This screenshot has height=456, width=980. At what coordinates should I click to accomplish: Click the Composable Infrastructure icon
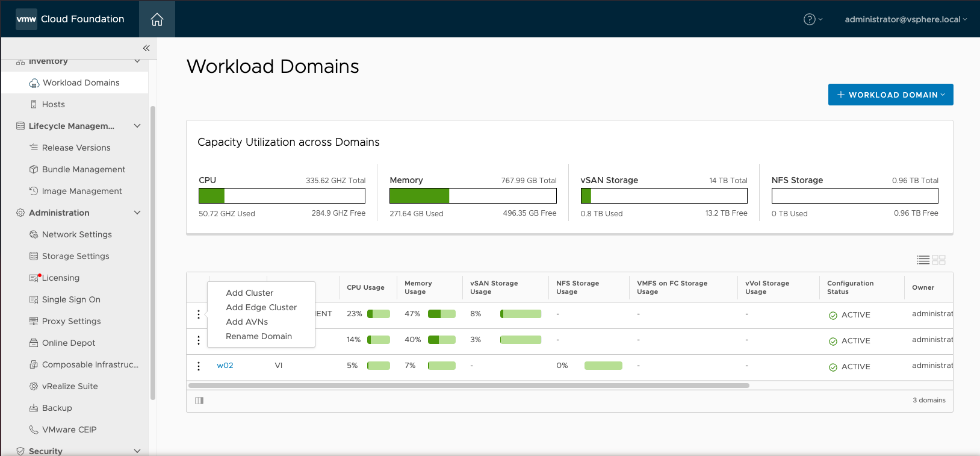coord(34,364)
